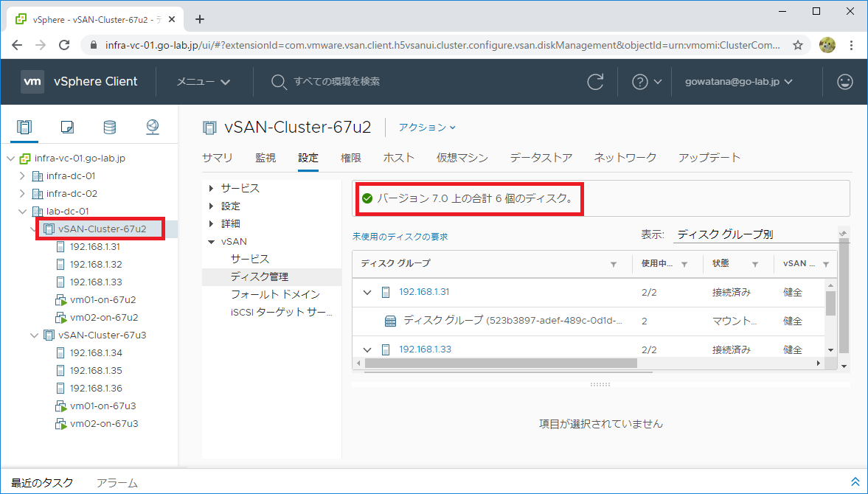The width and height of the screenshot is (868, 494).
Task: Collapse lab-dc-01 datacenter node
Action: point(22,212)
